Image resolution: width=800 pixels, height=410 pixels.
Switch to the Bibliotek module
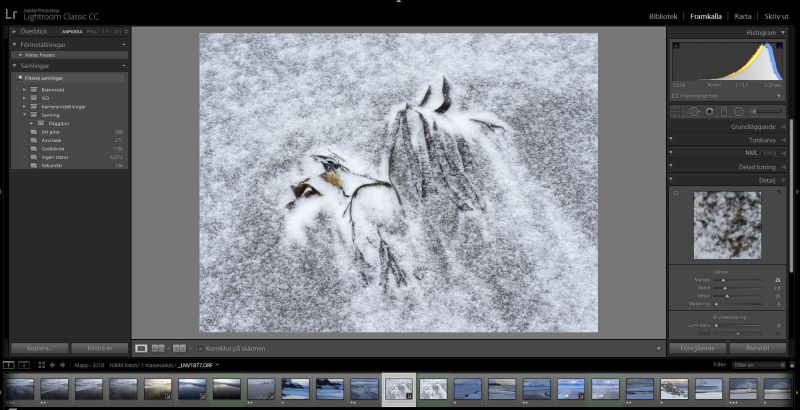point(663,16)
